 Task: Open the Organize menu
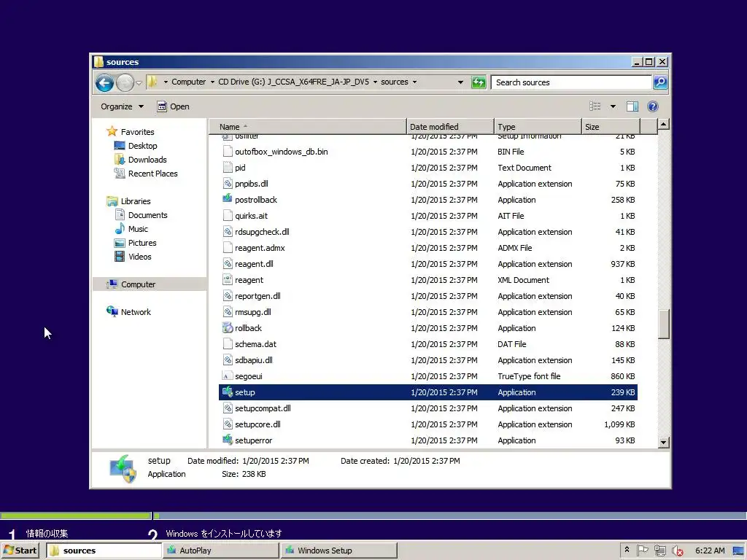(122, 106)
